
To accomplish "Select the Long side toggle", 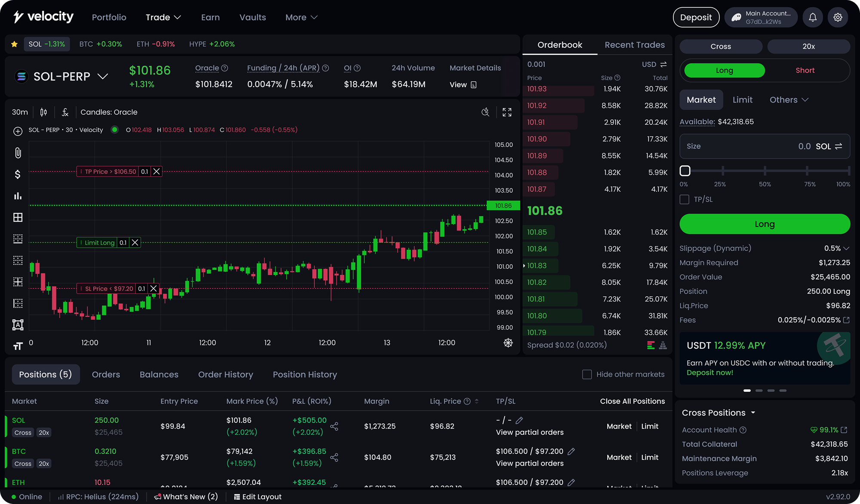I will [725, 71].
